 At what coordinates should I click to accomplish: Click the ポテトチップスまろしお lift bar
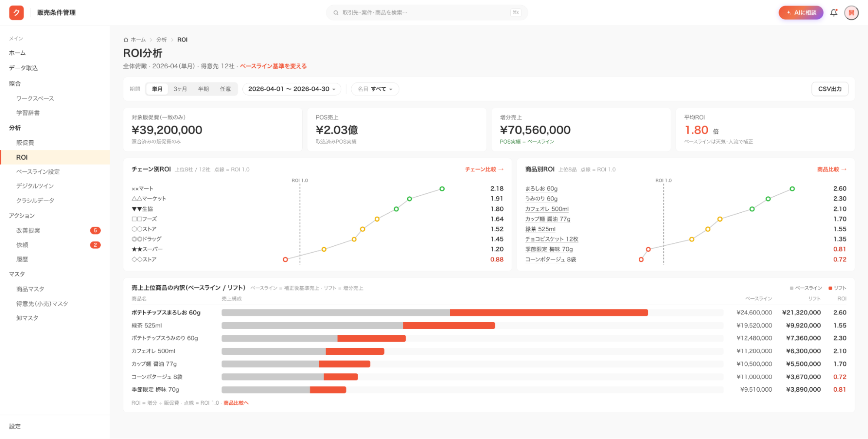[x=549, y=313]
